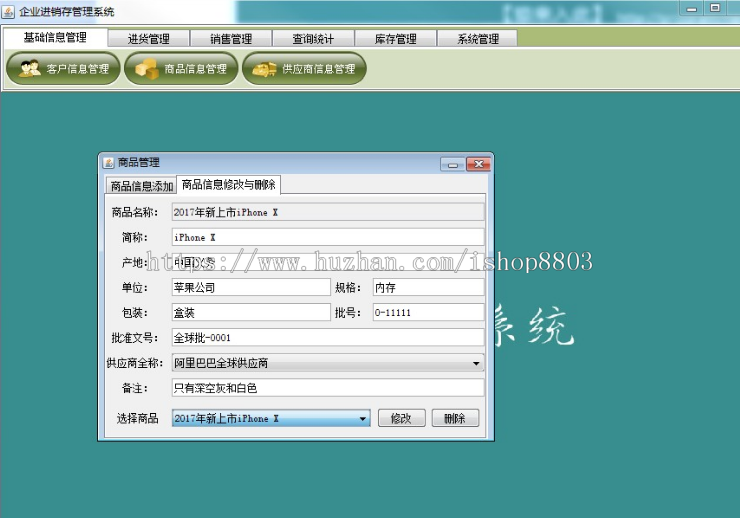
Task: Click 批号 field showing 0-11111
Action: click(429, 312)
